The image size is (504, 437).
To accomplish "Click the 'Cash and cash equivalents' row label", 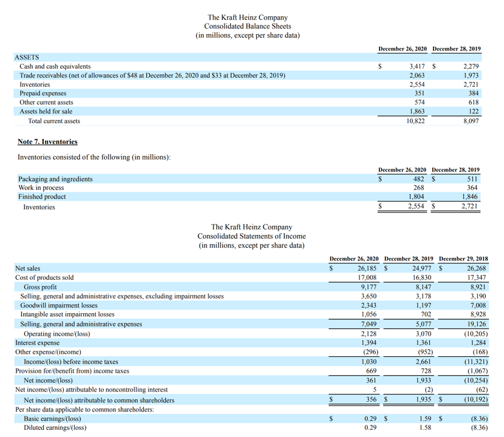I will (55, 66).
